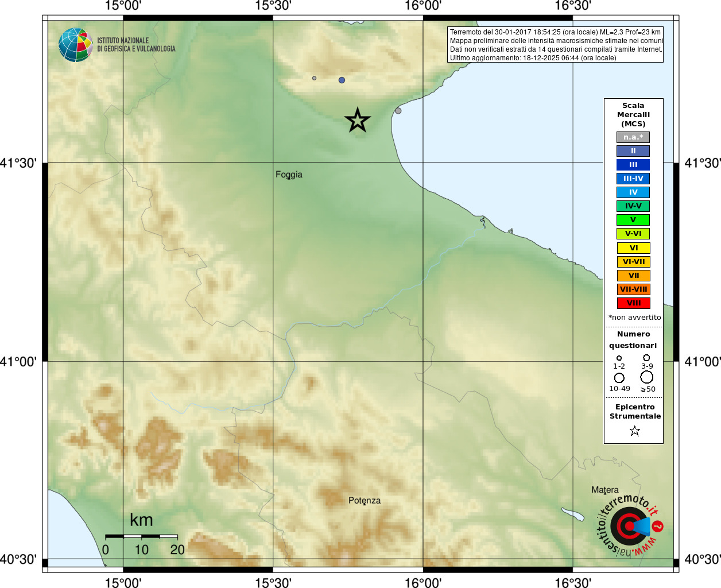This screenshot has height=588, width=721.
Task: Select the intensity VI yellow swatch
Action: (633, 248)
